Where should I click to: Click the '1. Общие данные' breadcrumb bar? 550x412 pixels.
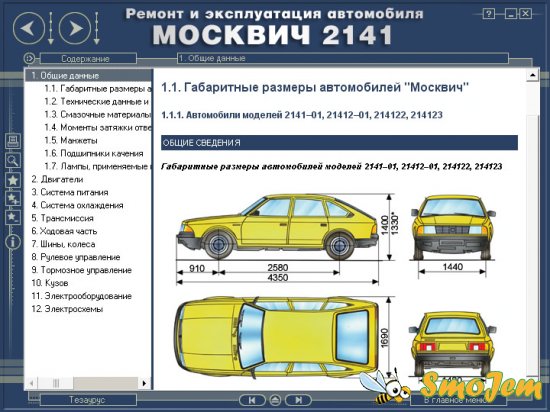tap(343, 58)
